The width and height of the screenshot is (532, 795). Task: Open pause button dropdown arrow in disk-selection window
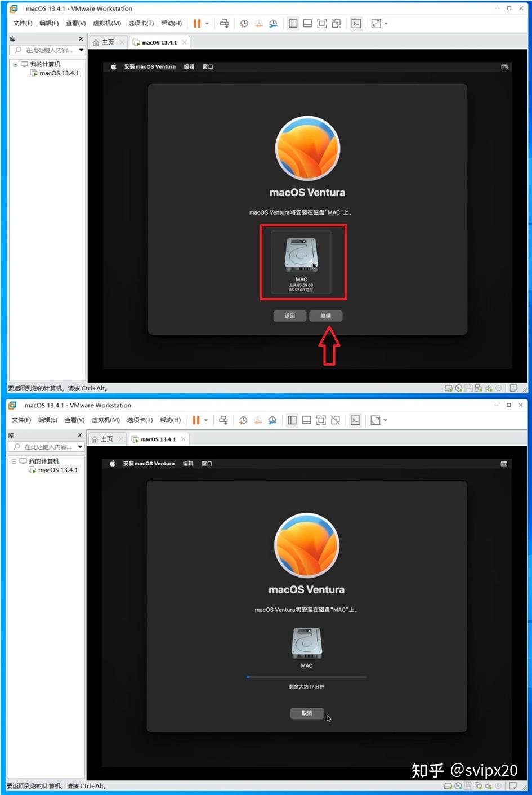click(x=207, y=24)
